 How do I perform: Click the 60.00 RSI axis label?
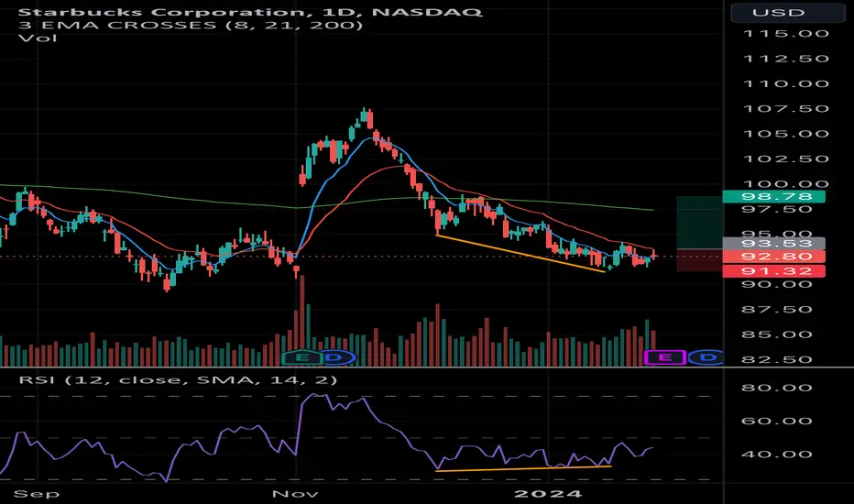[x=777, y=422]
